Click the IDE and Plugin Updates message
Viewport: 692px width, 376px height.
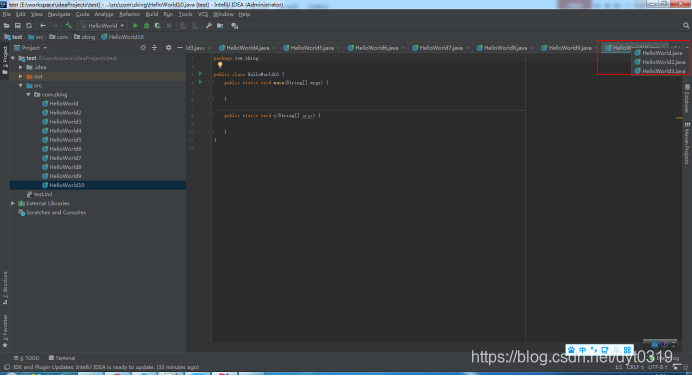(x=106, y=367)
